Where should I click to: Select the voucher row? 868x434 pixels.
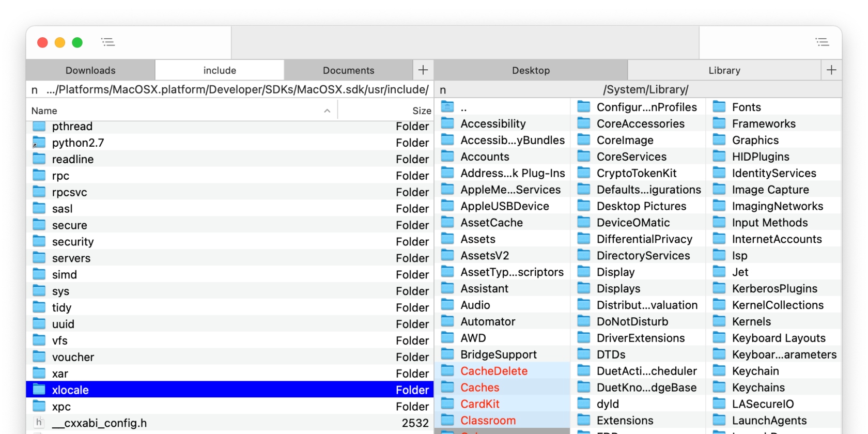point(230,357)
